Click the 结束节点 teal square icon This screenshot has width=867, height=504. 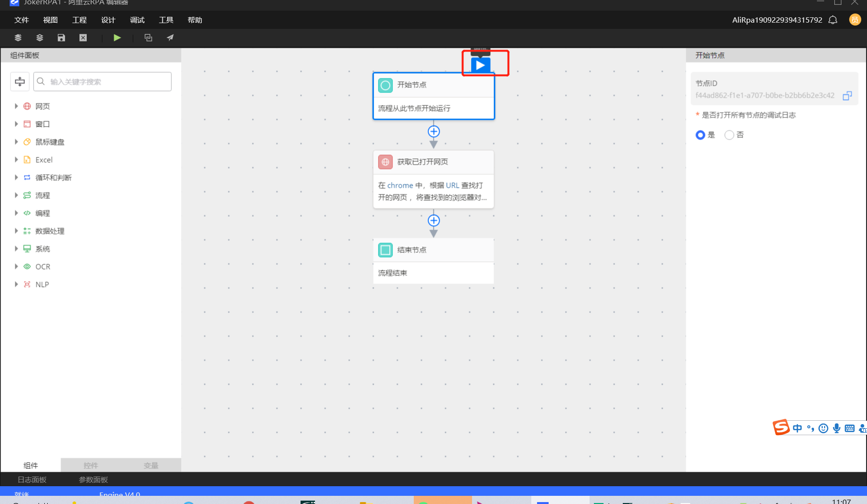(x=385, y=250)
